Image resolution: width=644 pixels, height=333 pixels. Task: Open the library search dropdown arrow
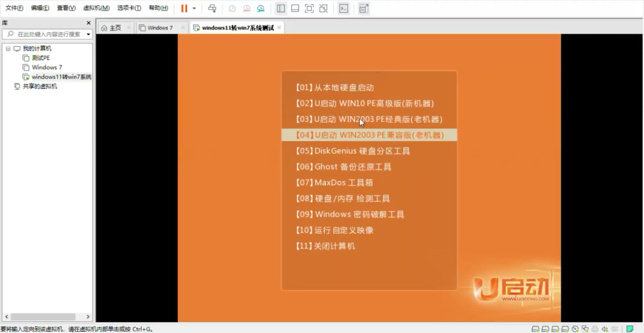pos(88,34)
